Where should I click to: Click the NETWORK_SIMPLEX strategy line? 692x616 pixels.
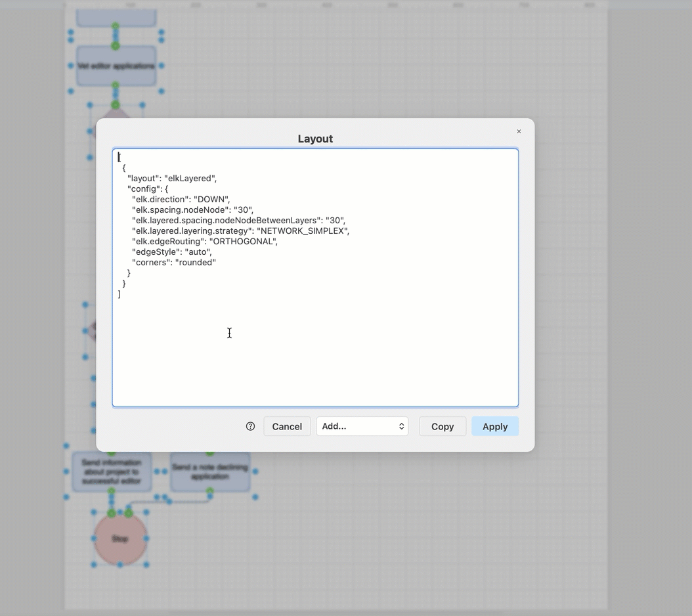tap(240, 231)
